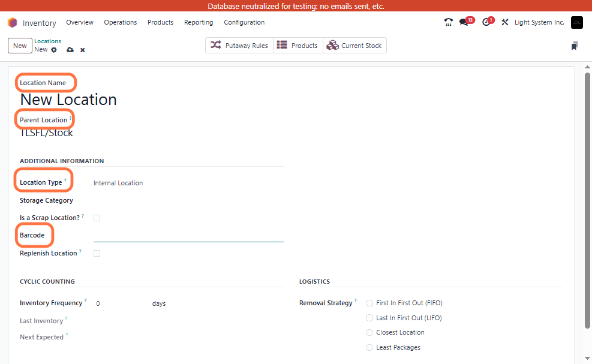Open the Putaway Rules smart button
The height and width of the screenshot is (364, 592).
[239, 46]
